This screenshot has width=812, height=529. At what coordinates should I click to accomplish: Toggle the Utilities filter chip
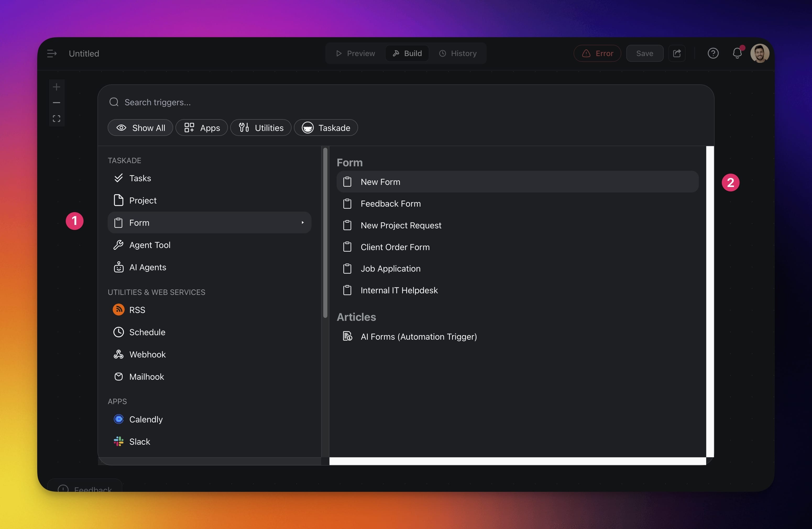click(261, 128)
